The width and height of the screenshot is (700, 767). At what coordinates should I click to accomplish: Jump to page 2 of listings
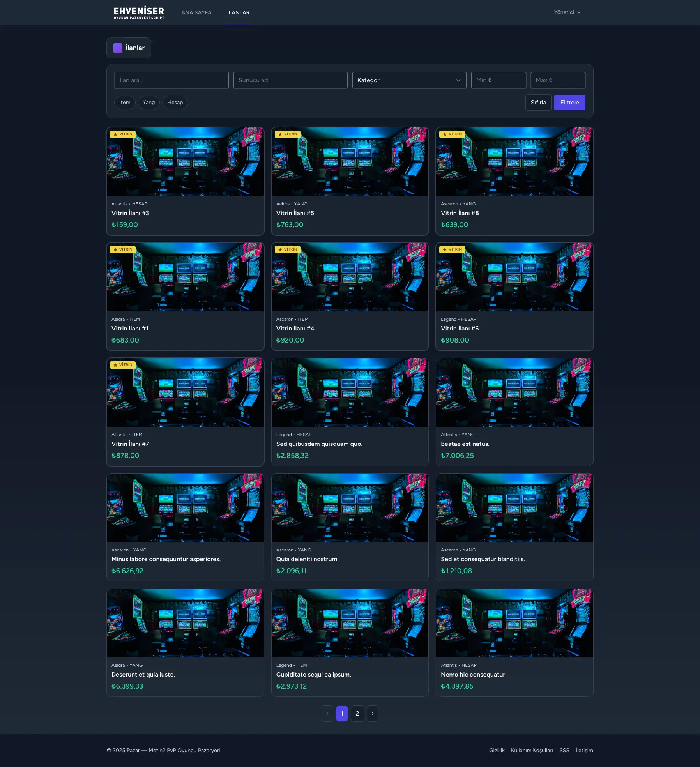357,714
